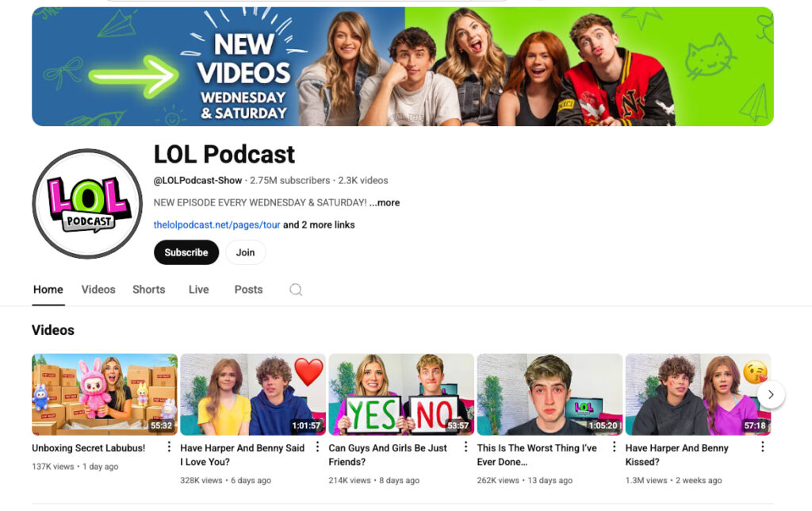Screen dimensions: 812x511
Task: Select the Posts tab
Action: coord(248,290)
